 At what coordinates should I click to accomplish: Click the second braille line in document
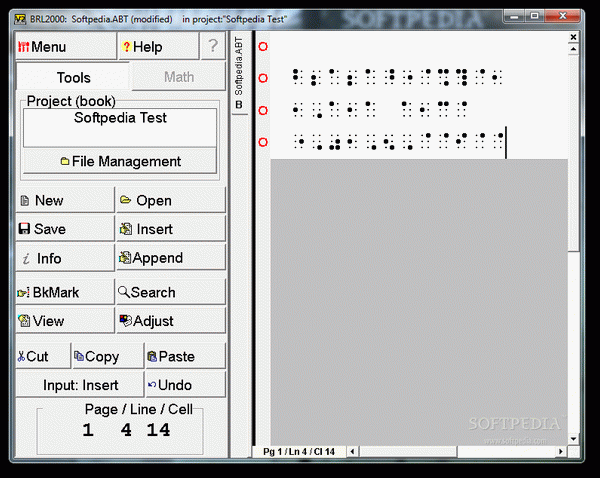coord(380,109)
